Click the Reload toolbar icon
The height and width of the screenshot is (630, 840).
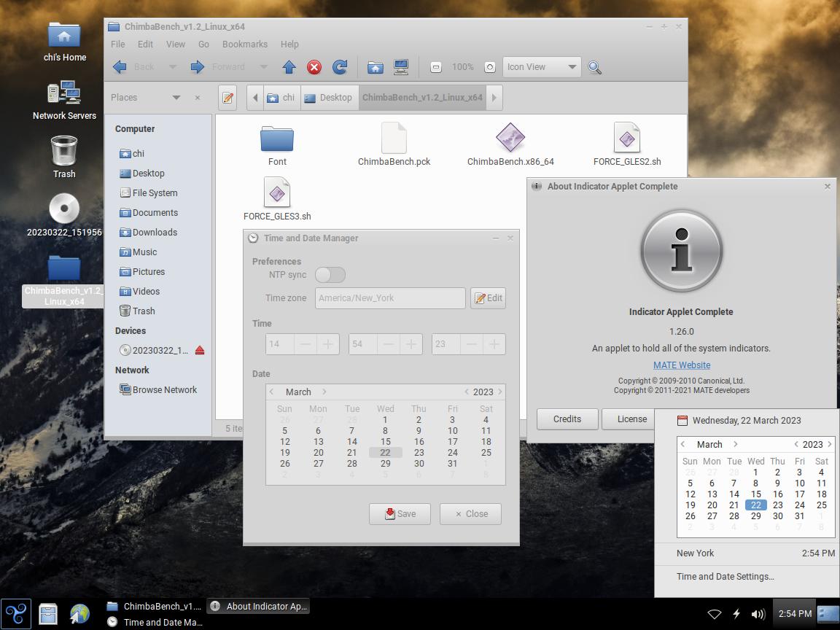tap(340, 67)
